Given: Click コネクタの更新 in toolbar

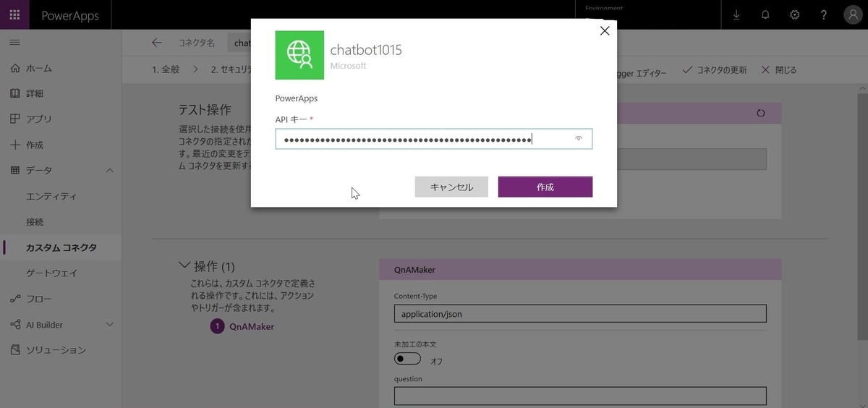Looking at the screenshot, I should pos(715,70).
